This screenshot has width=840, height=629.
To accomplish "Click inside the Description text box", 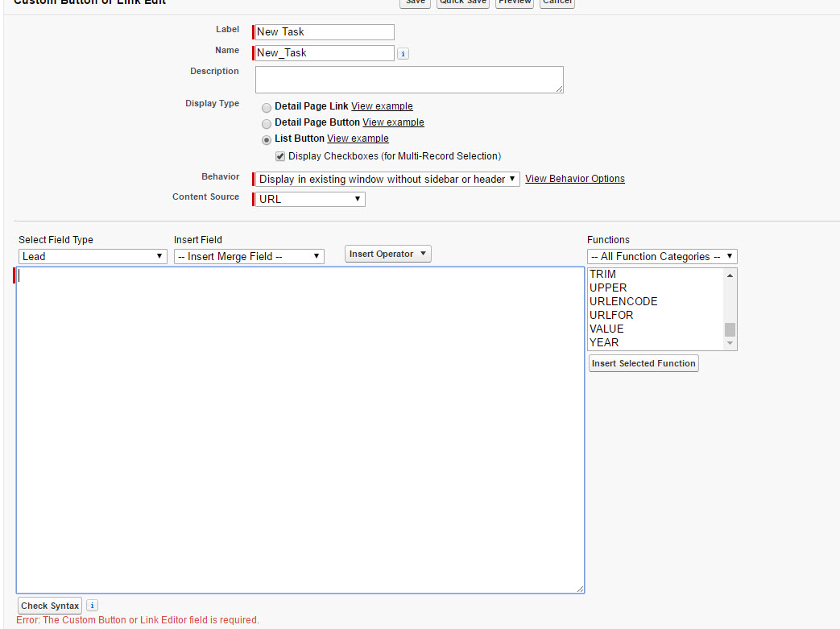I will coord(408,79).
